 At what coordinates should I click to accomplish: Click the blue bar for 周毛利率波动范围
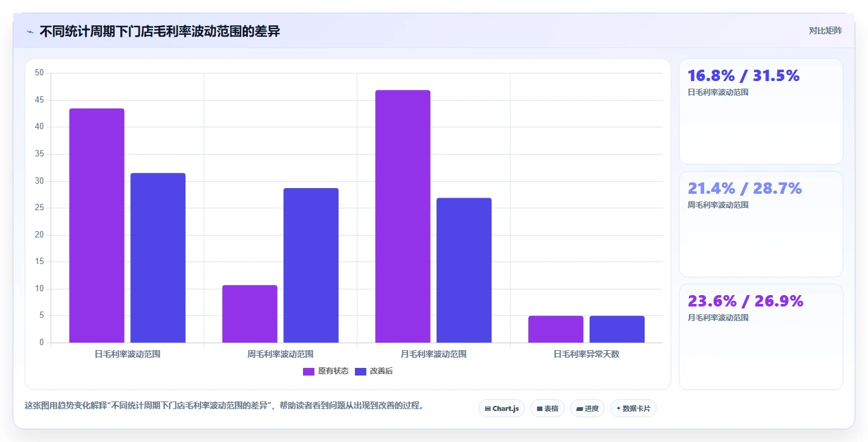click(311, 265)
